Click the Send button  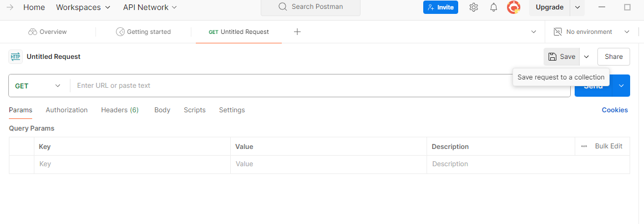pyautogui.click(x=594, y=86)
